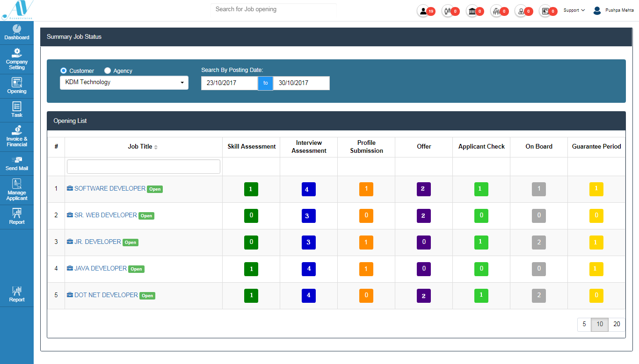
Task: Click the Guarantee Period column header
Action: coord(596,147)
